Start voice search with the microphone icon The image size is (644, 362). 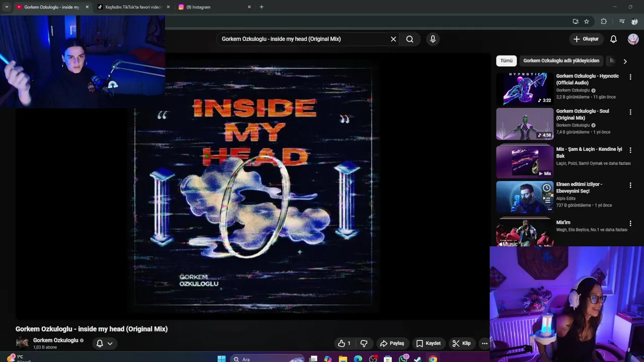pos(433,39)
